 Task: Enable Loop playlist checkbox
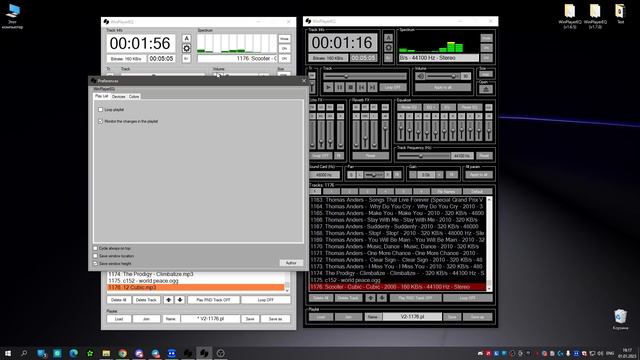[x=100, y=110]
